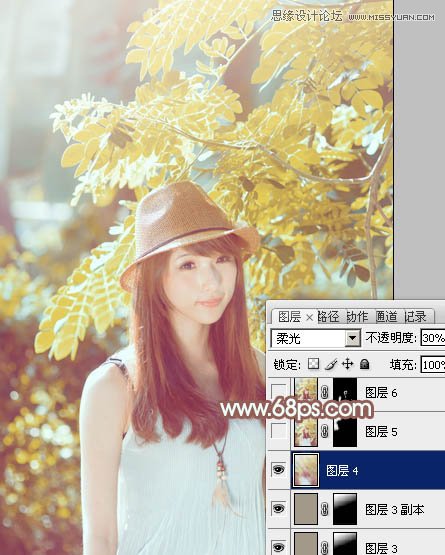
Task: Hide layer 图层 3 via eye icon
Action: click(279, 547)
